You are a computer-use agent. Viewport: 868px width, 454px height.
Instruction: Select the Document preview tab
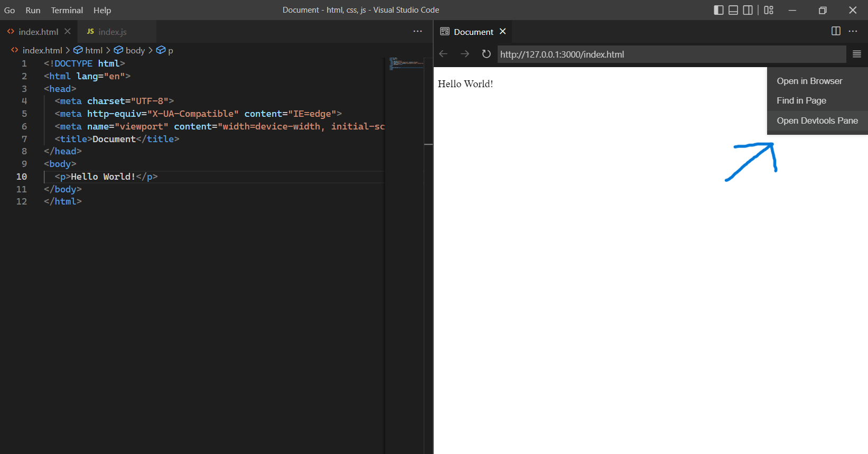coord(473,32)
